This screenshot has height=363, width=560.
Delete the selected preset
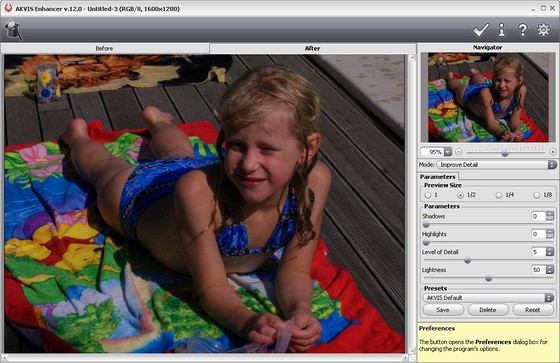point(488,310)
